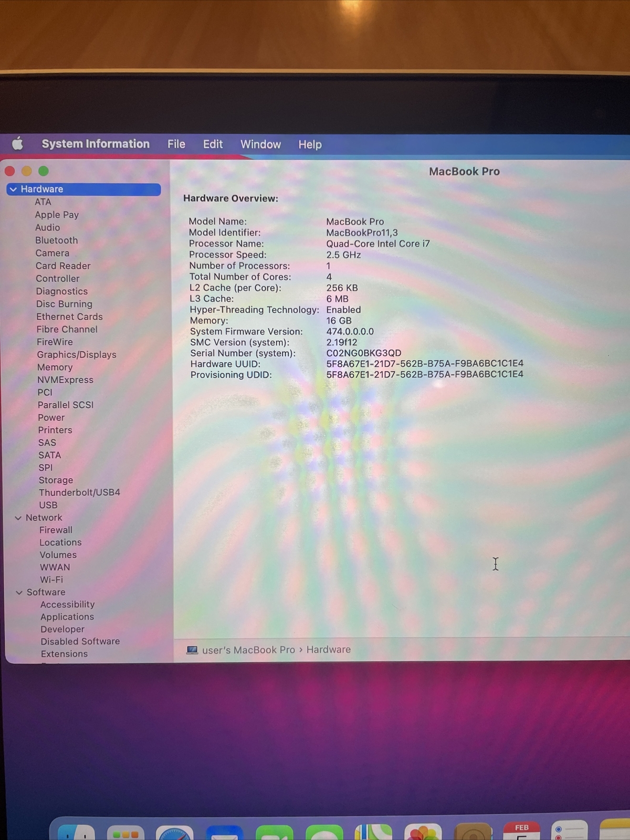The width and height of the screenshot is (630, 840).
Task: Select Apple Pay in the sidebar
Action: [x=57, y=215]
